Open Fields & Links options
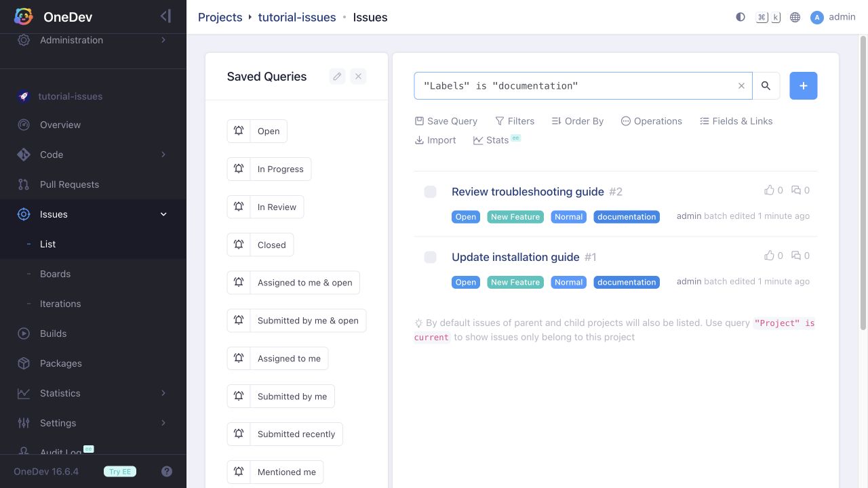Viewport: 868px width, 488px height. tap(736, 121)
